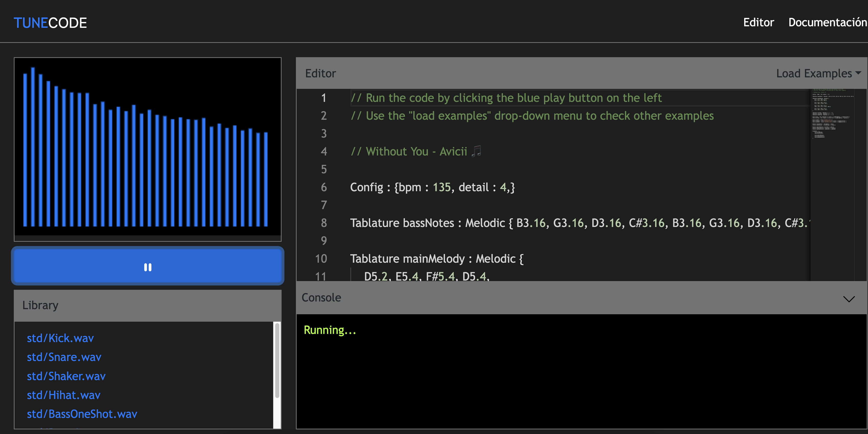Image resolution: width=868 pixels, height=434 pixels.
Task: Open the Load Examples dropdown
Action: [x=818, y=74]
